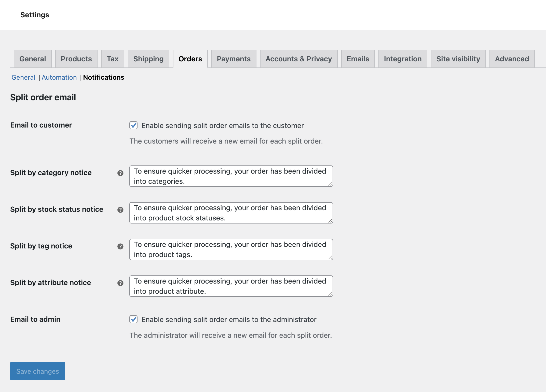Open the Payments settings tab

tap(234, 59)
